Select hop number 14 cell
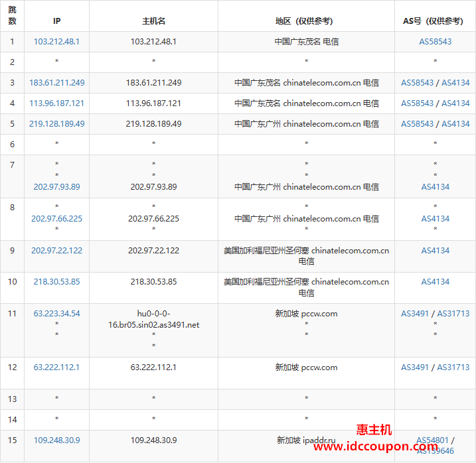The image size is (476, 463). [12, 420]
